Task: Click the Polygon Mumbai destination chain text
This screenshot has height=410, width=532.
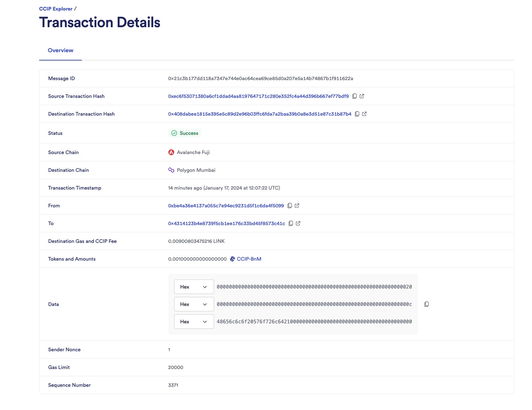Action: coord(196,170)
